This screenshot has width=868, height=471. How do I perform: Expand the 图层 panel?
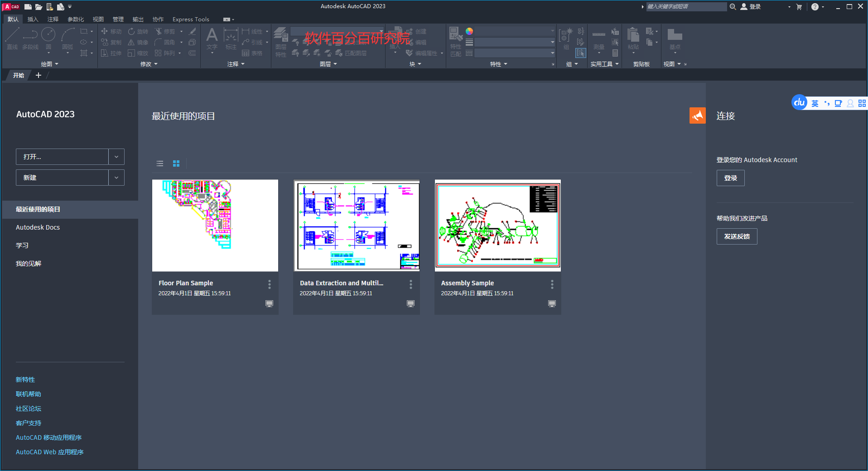[x=328, y=64]
